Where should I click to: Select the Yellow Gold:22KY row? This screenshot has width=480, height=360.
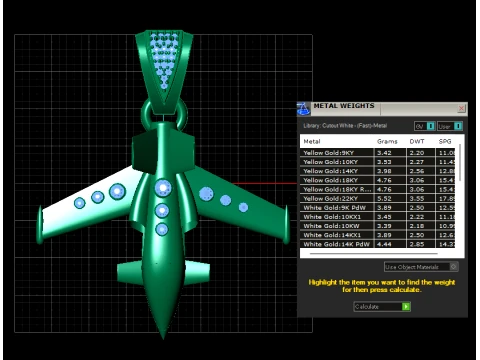coord(378,198)
